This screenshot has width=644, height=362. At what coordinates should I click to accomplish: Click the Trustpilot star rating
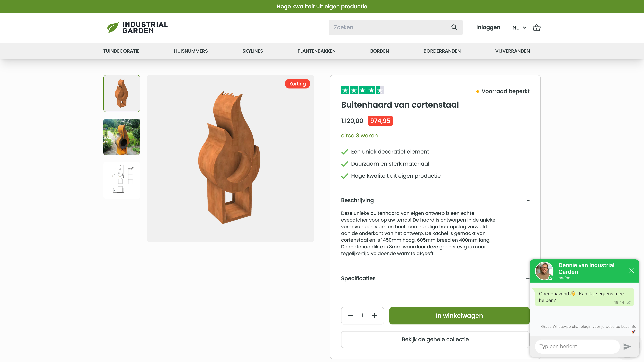(x=362, y=90)
